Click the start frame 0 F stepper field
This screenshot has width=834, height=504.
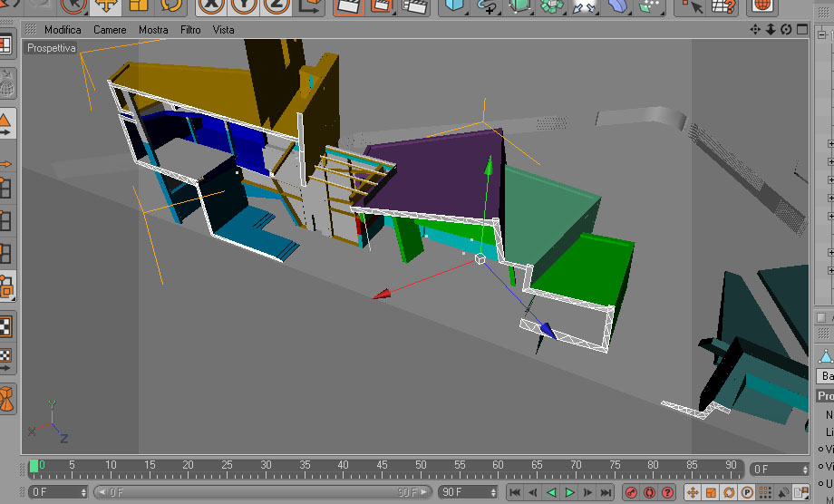[x=57, y=492]
